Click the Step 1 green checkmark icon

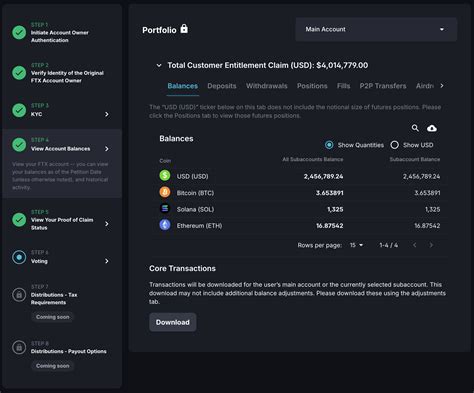click(19, 32)
